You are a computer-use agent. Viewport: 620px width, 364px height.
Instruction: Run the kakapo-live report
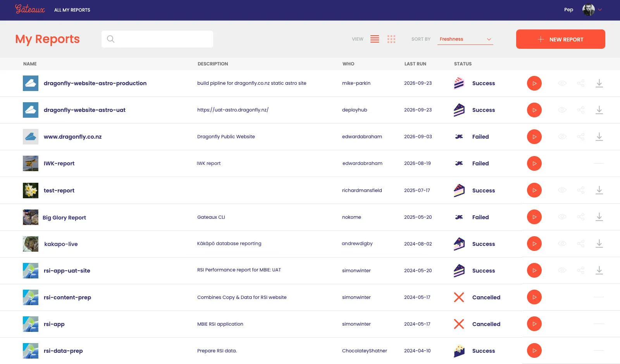(x=534, y=244)
